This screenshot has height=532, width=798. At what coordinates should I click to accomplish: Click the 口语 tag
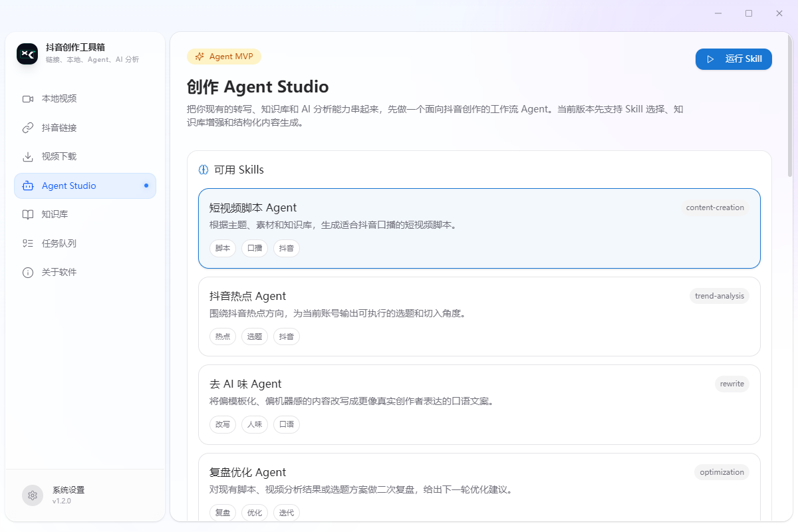[x=287, y=424]
